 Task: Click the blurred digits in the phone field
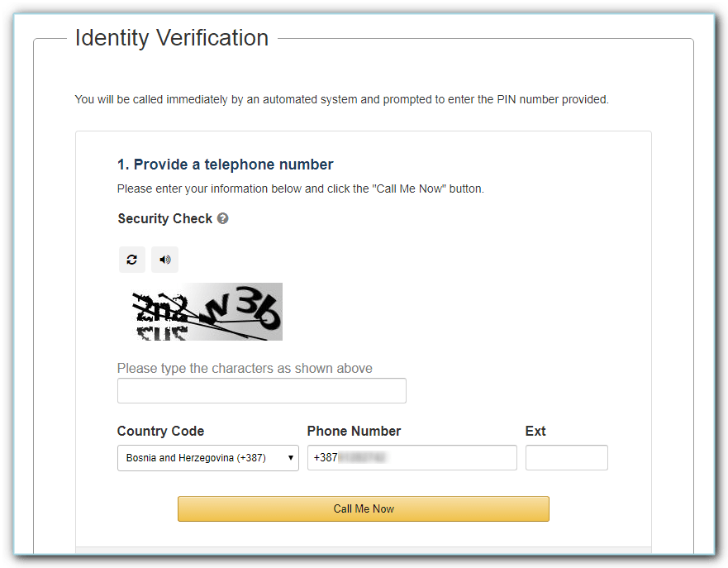click(362, 458)
